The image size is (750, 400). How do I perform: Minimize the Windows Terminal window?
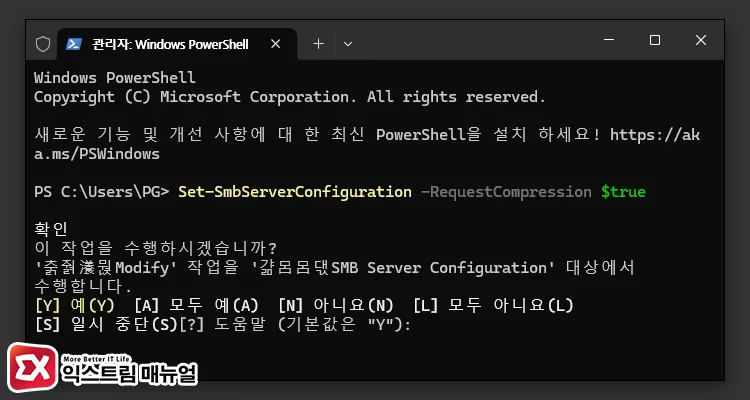[609, 40]
